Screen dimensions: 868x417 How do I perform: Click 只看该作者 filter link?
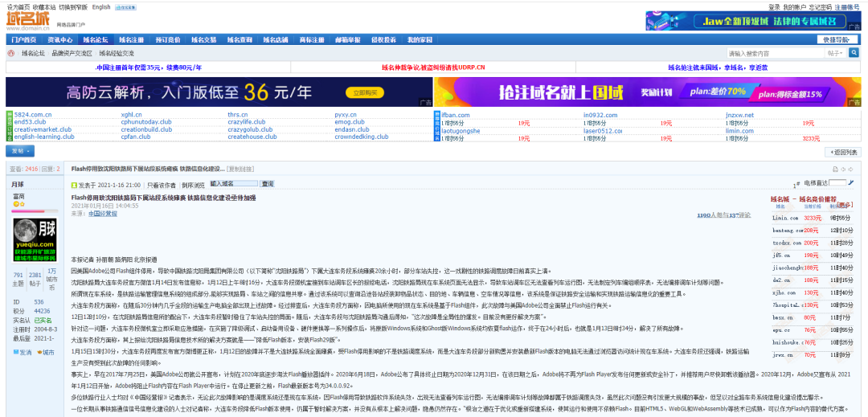coord(161,186)
